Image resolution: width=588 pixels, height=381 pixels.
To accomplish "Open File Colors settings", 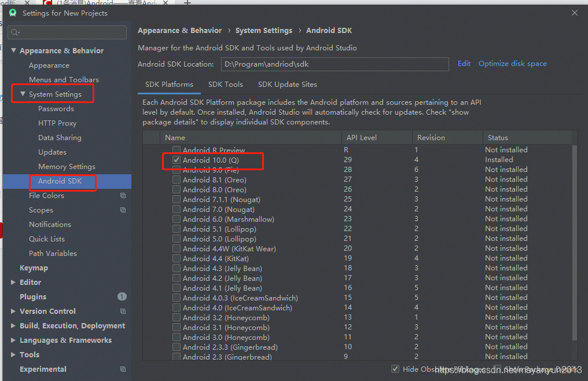I will [x=46, y=195].
